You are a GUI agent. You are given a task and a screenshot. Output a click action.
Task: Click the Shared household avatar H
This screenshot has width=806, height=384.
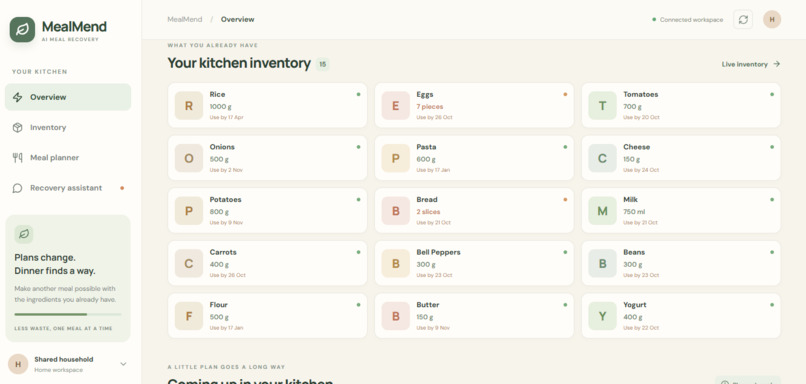(x=18, y=364)
